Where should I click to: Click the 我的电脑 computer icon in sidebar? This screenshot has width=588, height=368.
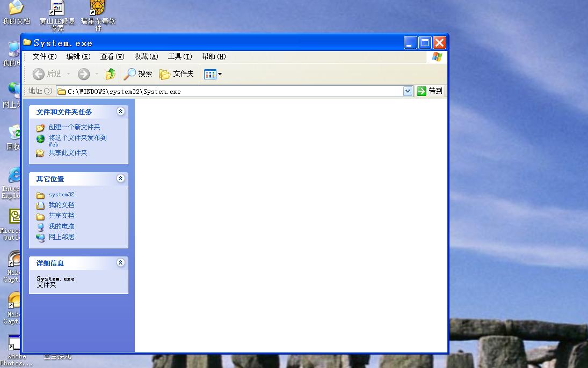40,227
